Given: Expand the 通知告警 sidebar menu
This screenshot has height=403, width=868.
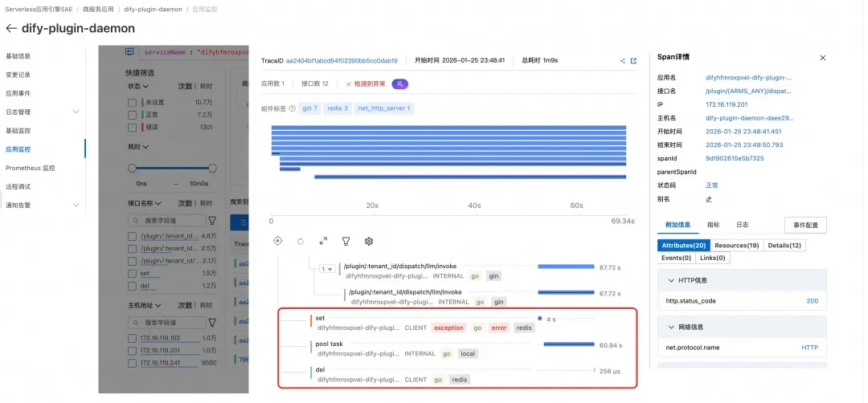Looking at the screenshot, I should pyautogui.click(x=76, y=205).
